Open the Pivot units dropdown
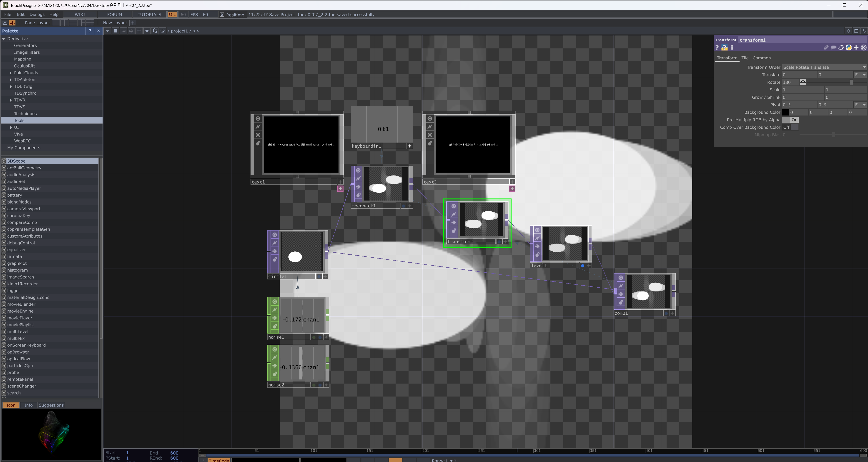The image size is (868, 462). [860, 105]
